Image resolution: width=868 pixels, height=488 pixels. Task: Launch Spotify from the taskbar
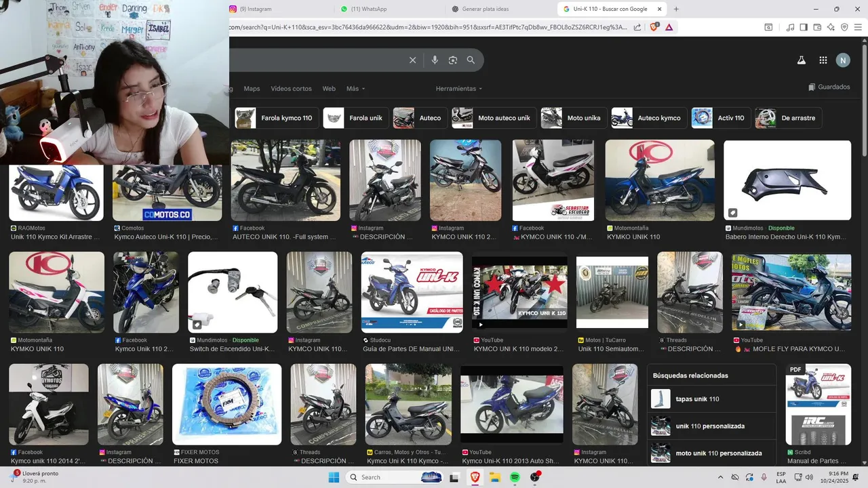(x=515, y=477)
